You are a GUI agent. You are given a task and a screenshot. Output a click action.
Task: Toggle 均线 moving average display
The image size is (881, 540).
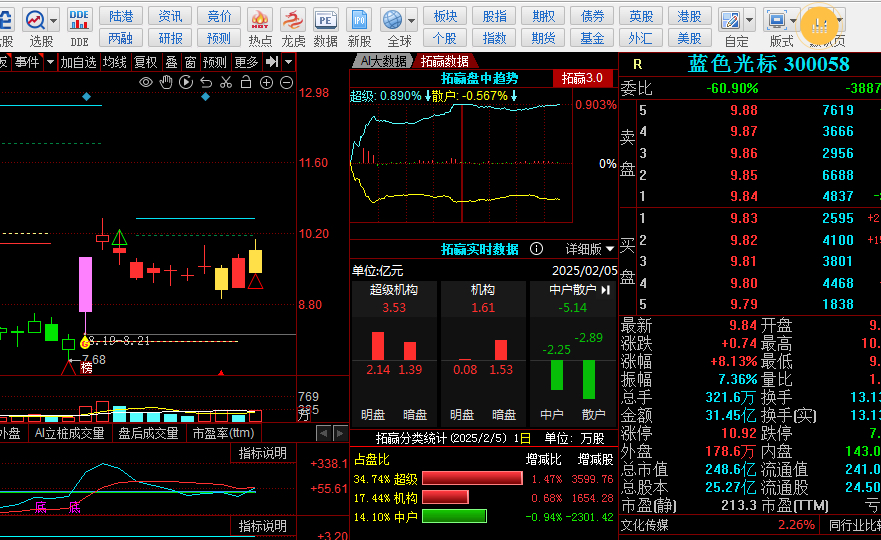pos(115,62)
